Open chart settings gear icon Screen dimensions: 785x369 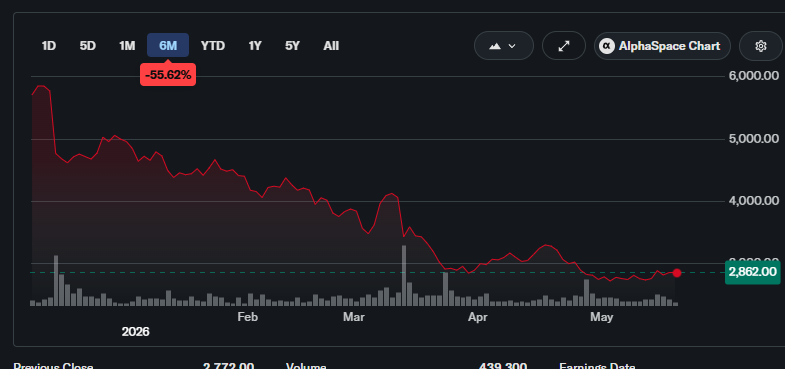[760, 46]
